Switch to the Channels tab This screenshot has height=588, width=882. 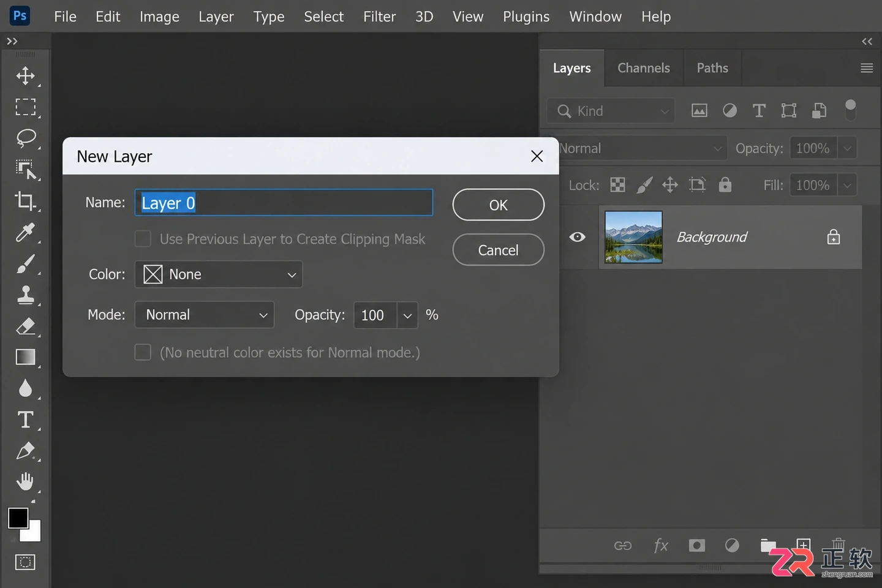click(644, 68)
